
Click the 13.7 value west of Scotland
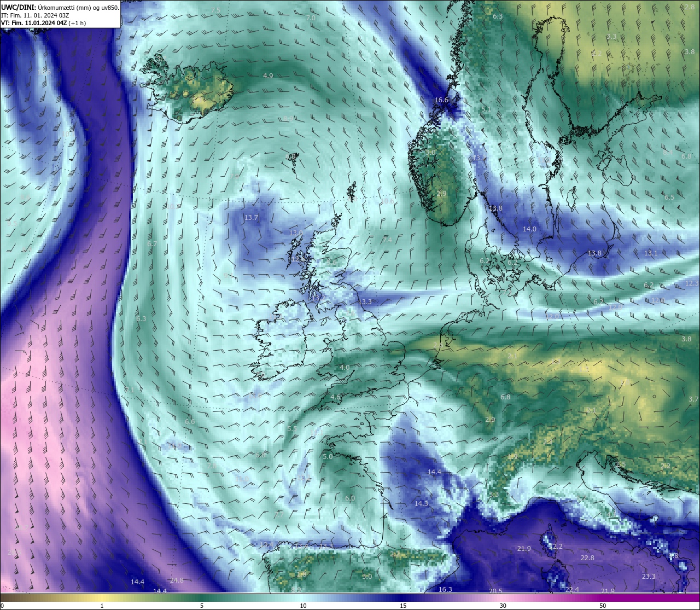pos(251,218)
